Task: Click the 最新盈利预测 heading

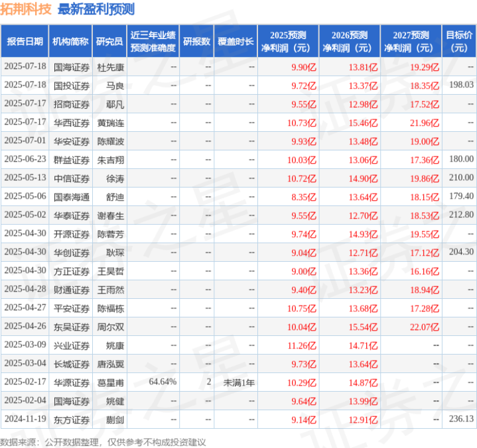Action: (96, 9)
